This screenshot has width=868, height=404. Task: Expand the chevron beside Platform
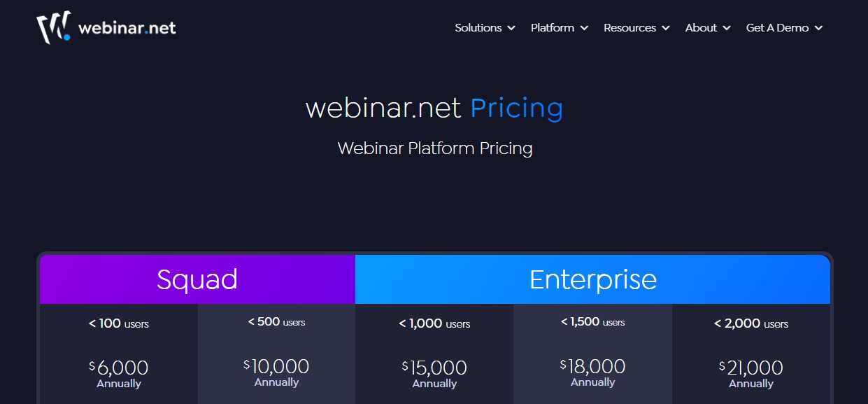[x=584, y=28]
